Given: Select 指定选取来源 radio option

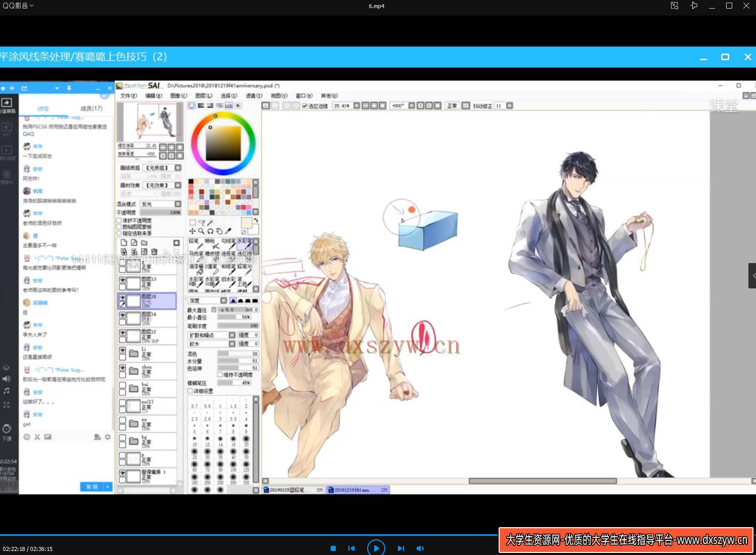Looking at the screenshot, I should pyautogui.click(x=120, y=233).
